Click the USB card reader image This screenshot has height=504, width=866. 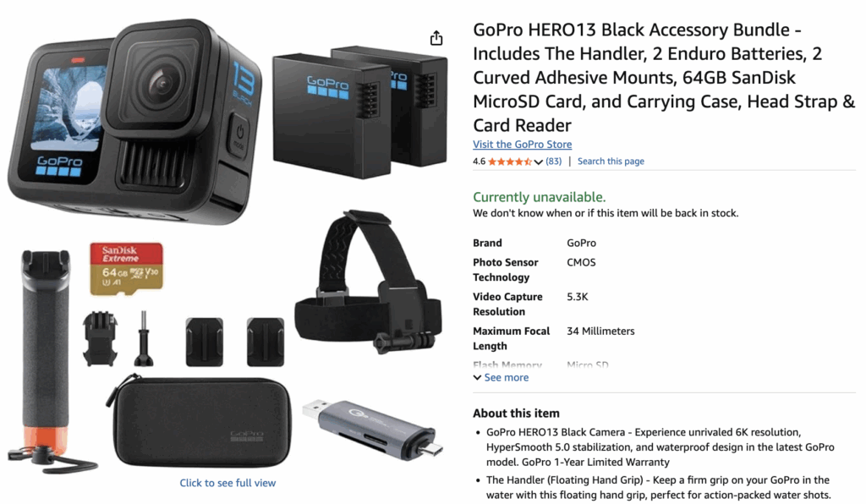pyautogui.click(x=373, y=430)
